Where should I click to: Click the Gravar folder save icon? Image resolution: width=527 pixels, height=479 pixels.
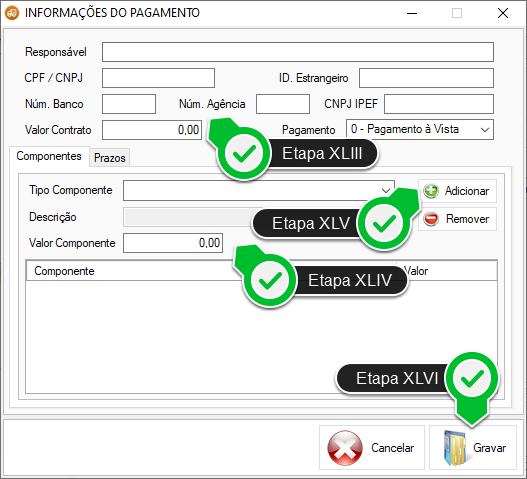[x=454, y=448]
